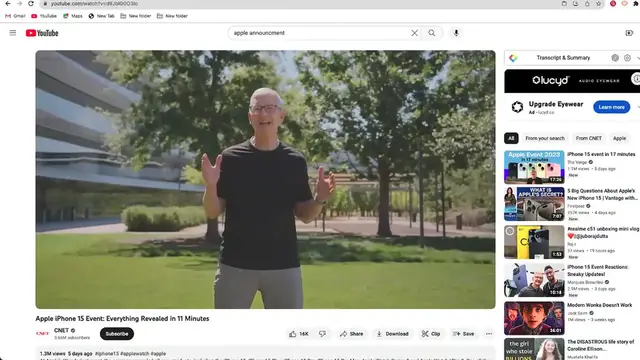The height and width of the screenshot is (360, 640).
Task: Click red browser extension icon
Action: 613,4
